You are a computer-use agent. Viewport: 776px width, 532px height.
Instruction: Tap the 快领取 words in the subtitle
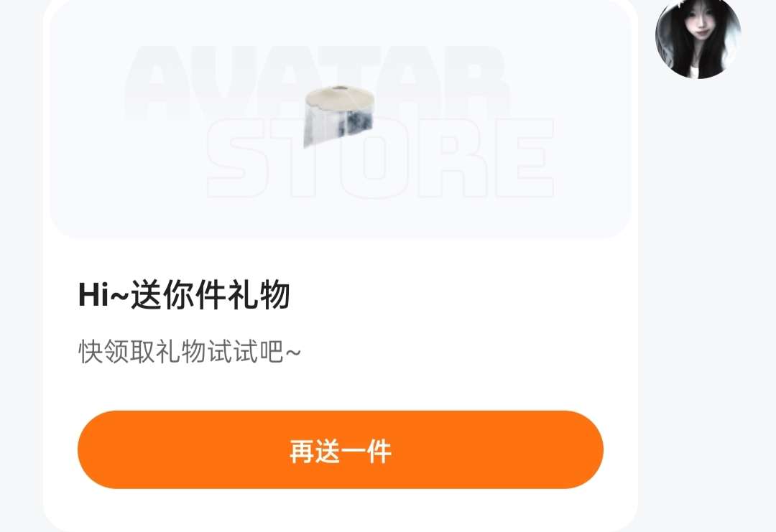(x=116, y=352)
